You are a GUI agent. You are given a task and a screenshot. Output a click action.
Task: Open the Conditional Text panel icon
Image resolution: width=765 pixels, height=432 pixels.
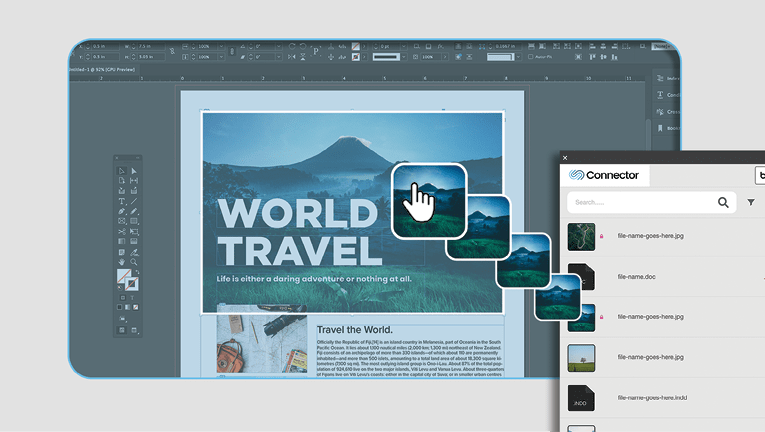tap(661, 95)
